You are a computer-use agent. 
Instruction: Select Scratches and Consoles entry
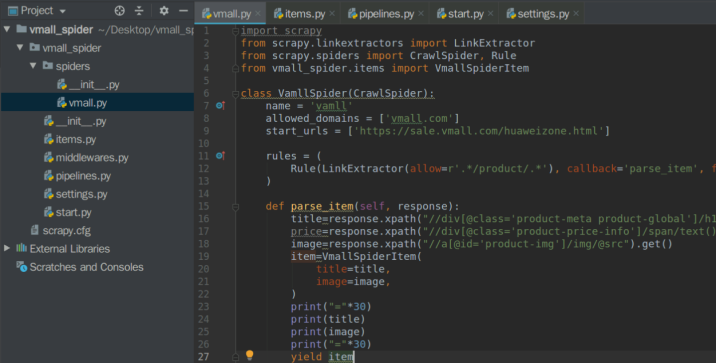(80, 267)
